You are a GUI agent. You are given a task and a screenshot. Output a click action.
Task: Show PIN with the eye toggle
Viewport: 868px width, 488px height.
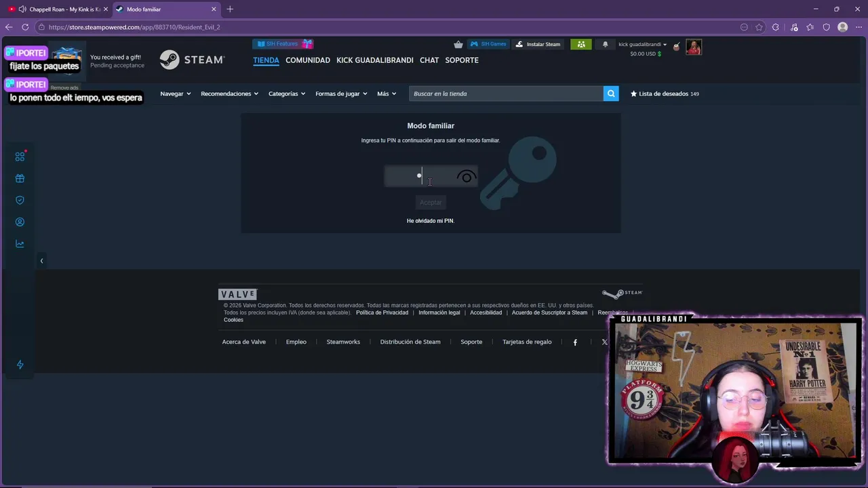click(x=466, y=177)
